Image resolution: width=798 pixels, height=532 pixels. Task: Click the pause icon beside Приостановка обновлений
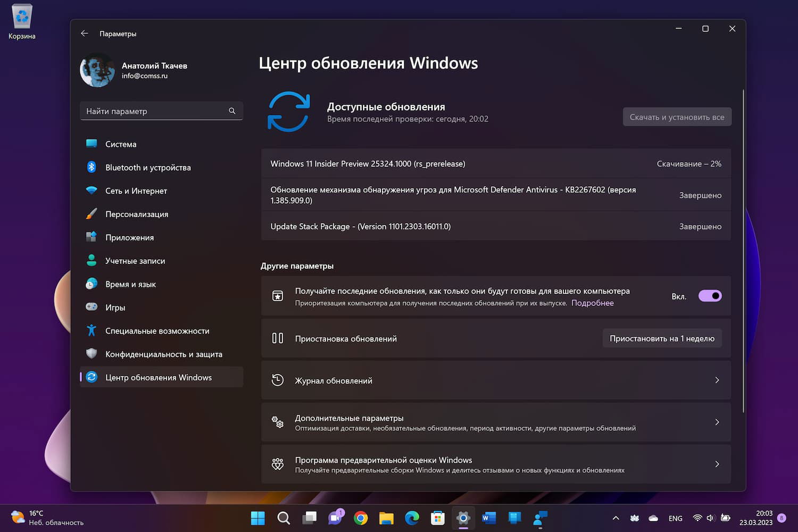[x=278, y=338]
